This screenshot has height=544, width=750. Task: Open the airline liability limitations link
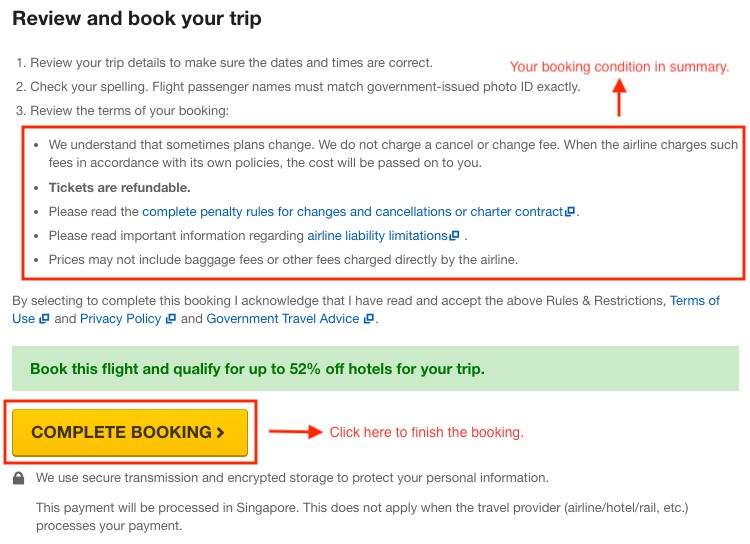pos(377,236)
